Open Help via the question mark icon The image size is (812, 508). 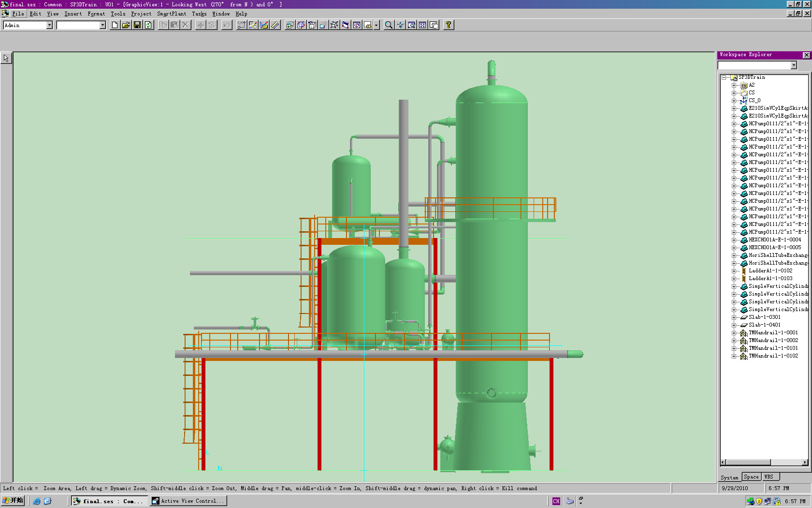click(449, 25)
